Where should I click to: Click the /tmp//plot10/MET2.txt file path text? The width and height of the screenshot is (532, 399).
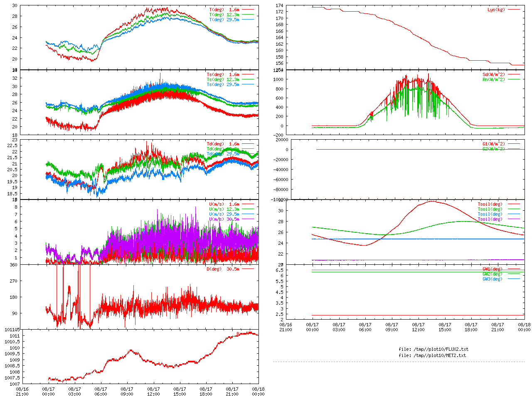pos(432,355)
